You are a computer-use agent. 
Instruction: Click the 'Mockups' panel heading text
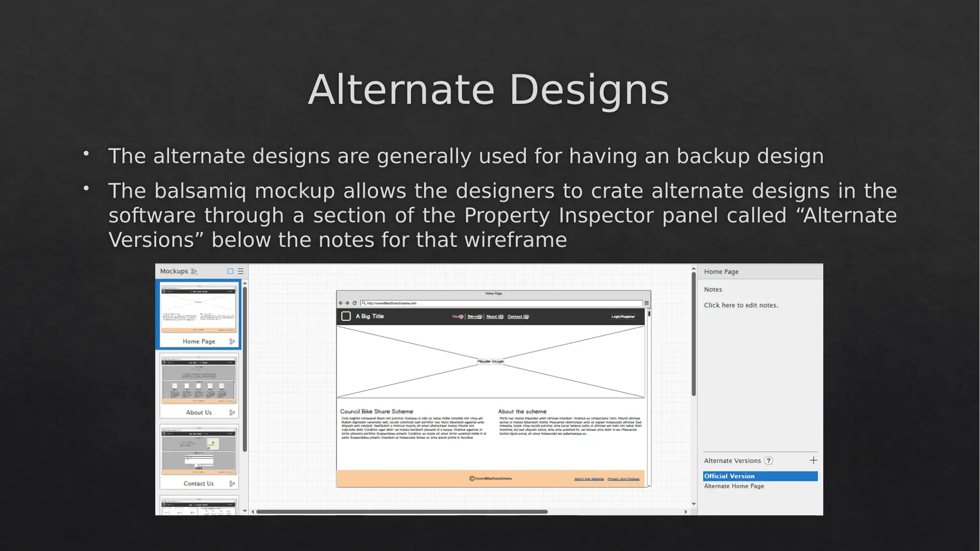click(174, 271)
